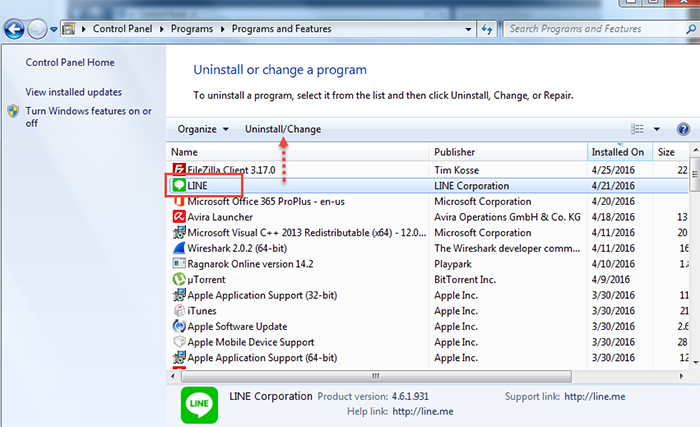The width and height of the screenshot is (700, 427).
Task: Click The Wireshark developer comm... publisher cell
Action: tap(507, 248)
